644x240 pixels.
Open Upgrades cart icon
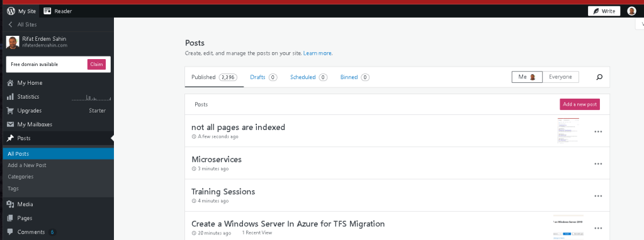pos(10,111)
